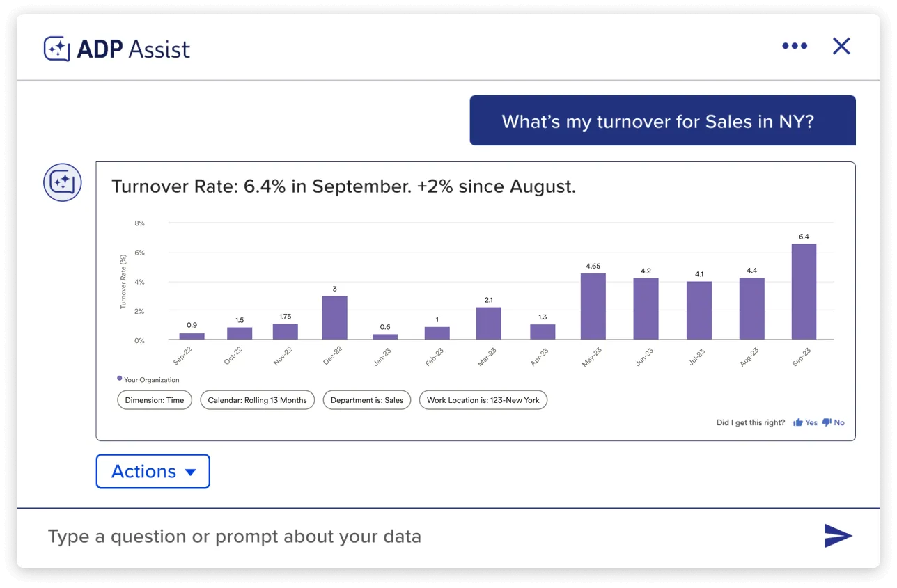Open the Actions dropdown

tap(153, 471)
